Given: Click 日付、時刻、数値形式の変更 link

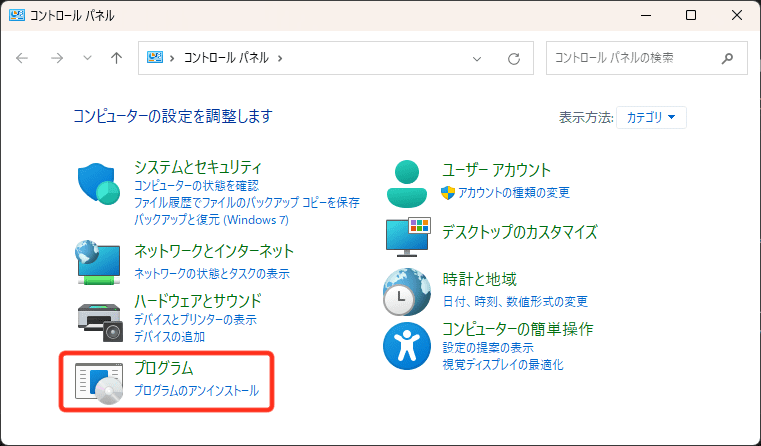Looking at the screenshot, I should pyautogui.click(x=515, y=301).
